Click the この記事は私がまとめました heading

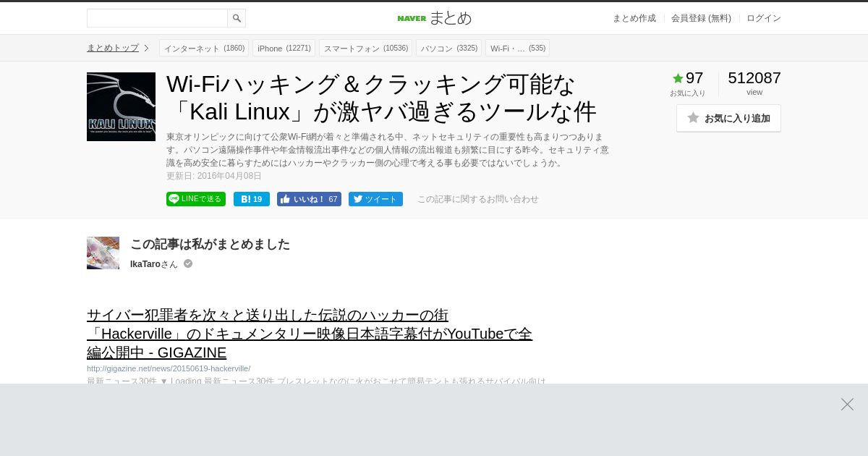point(210,244)
